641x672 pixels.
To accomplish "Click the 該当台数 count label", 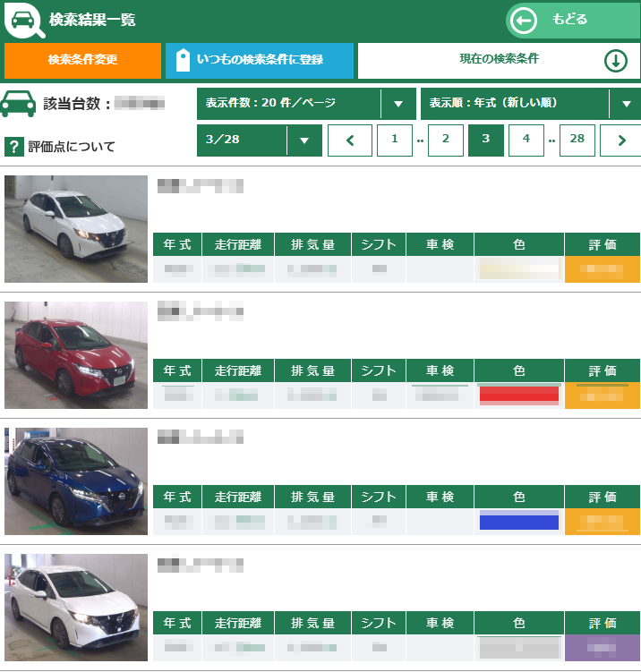I will coord(77,104).
